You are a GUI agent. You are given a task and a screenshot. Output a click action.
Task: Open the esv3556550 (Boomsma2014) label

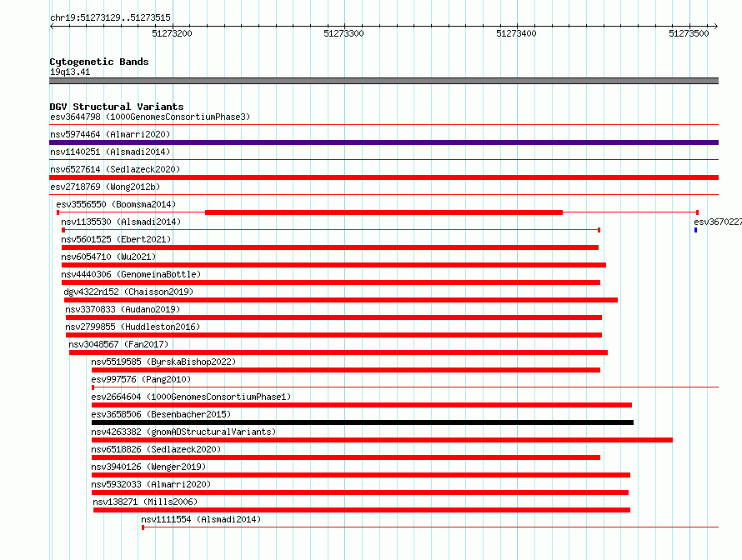pyautogui.click(x=116, y=204)
